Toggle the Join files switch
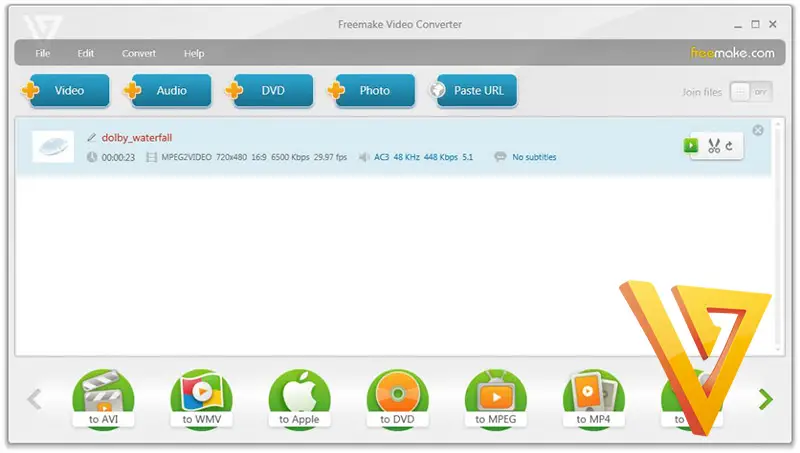The width and height of the screenshot is (800, 453). click(751, 92)
